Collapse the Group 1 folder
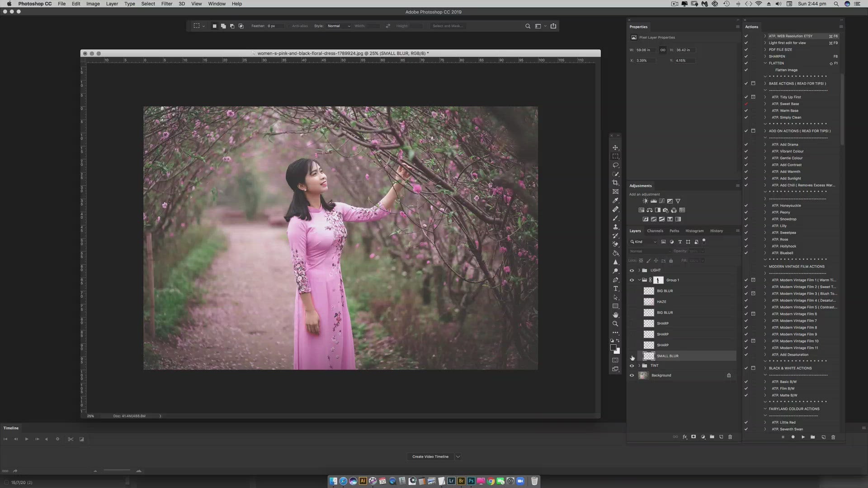Screen dimensions: 868x488 [x=639, y=280]
